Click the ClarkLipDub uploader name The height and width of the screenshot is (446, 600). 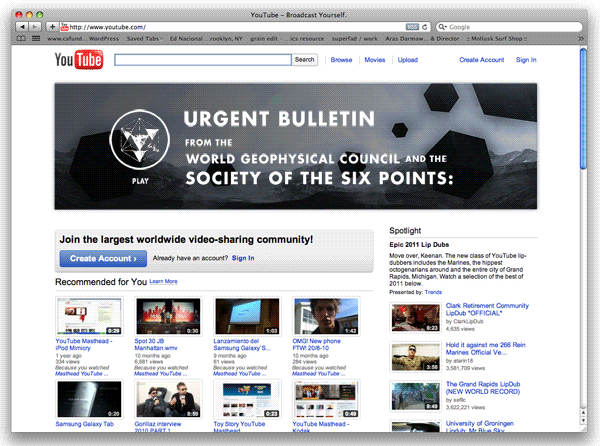click(x=468, y=321)
